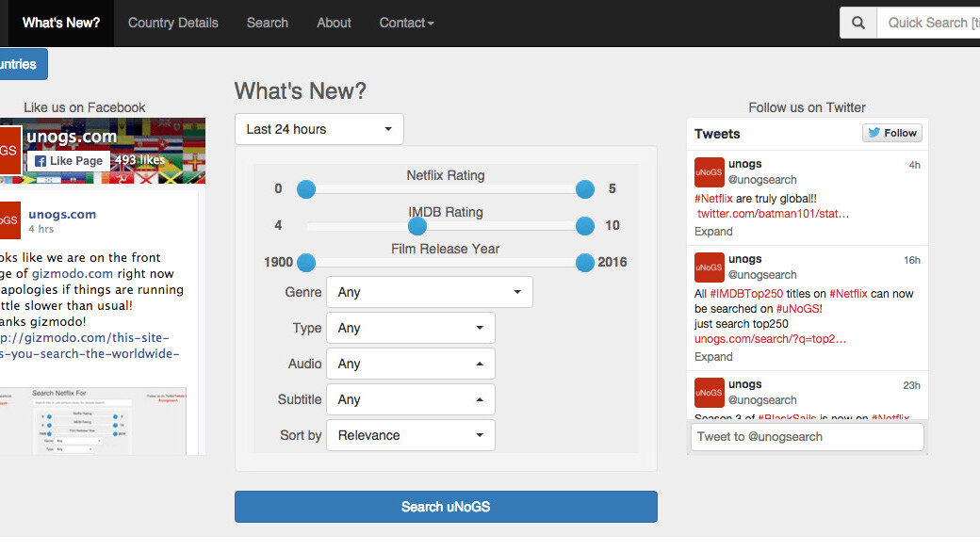980x551 pixels.
Task: Expand the first tweet about Netflix global
Action: coord(713,232)
